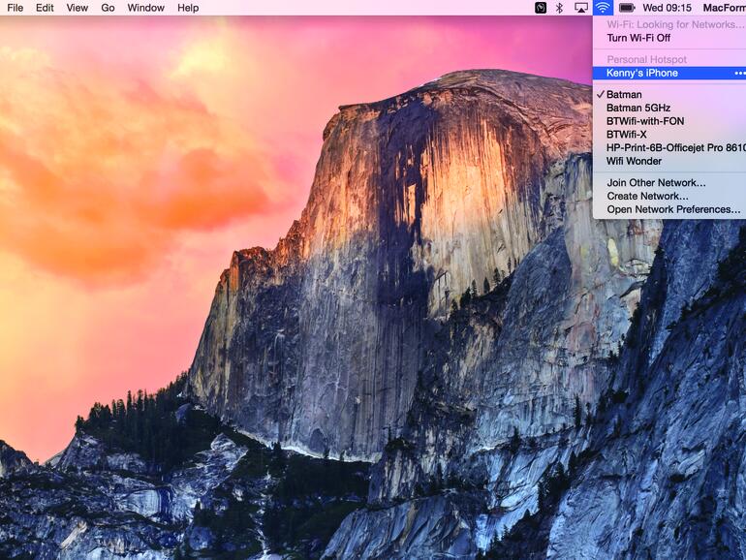Viewport: 746px width, 560px height.
Task: Click the dots beside Kenny's iPhone
Action: pyautogui.click(x=740, y=74)
